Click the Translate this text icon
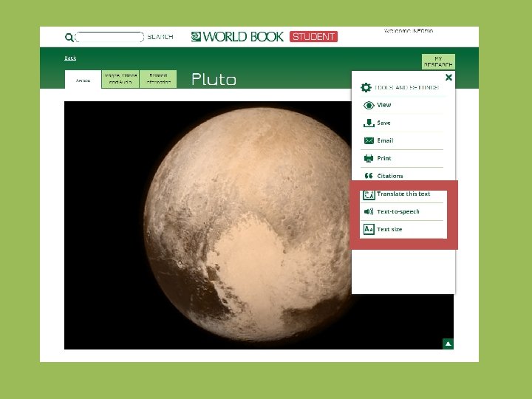532x399 pixels. click(369, 194)
